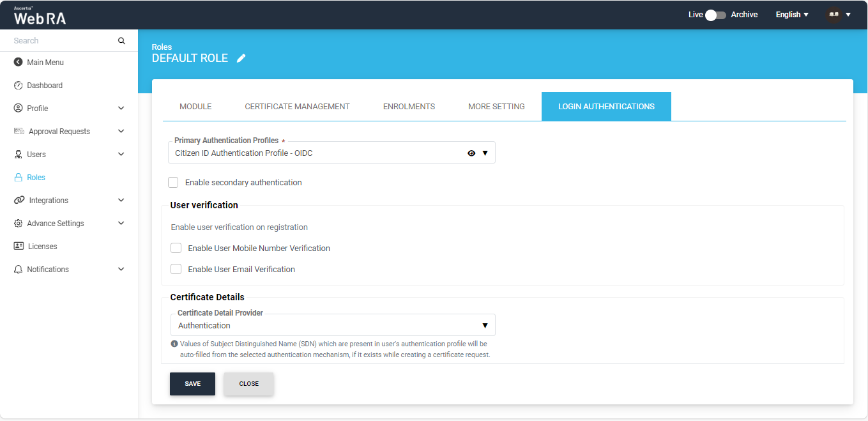The height and width of the screenshot is (421, 868).
Task: Open the Certificate Detail Provider dropdown
Action: point(332,326)
